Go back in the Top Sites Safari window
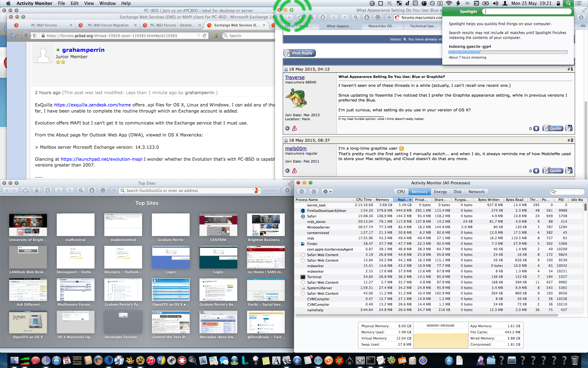Viewport: 588px width, 368px height. pos(7,190)
